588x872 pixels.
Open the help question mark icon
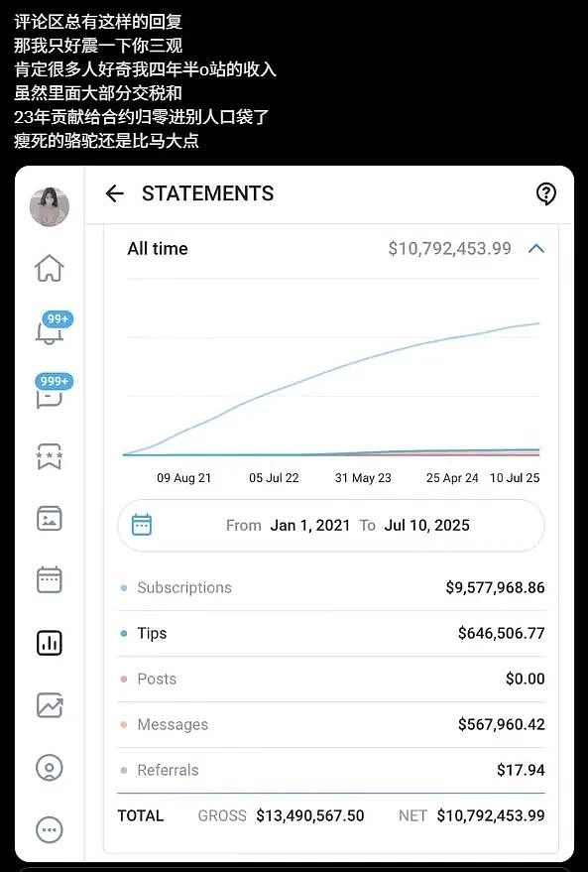pos(545,193)
